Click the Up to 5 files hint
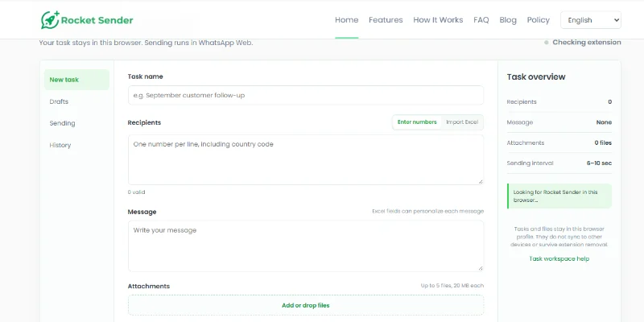 452,286
